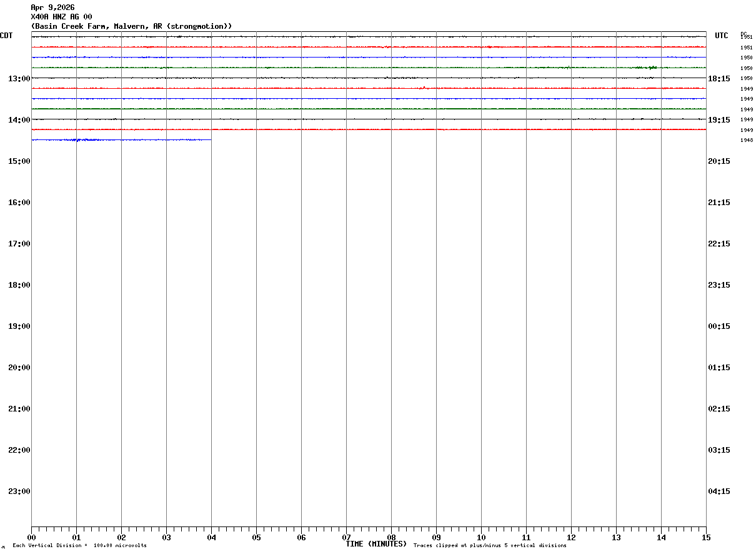The width and height of the screenshot is (756, 554).
Task: Click the '11' minute axis label
Action: [526, 537]
